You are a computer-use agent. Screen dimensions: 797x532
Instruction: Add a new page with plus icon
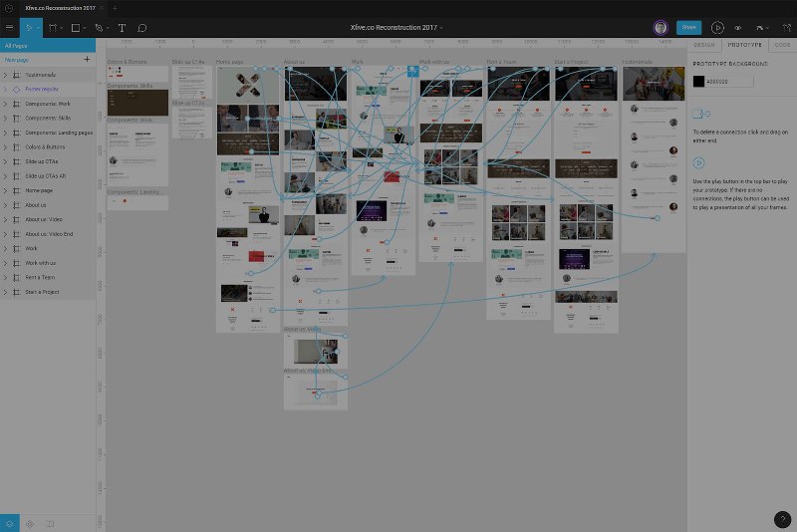[87, 60]
